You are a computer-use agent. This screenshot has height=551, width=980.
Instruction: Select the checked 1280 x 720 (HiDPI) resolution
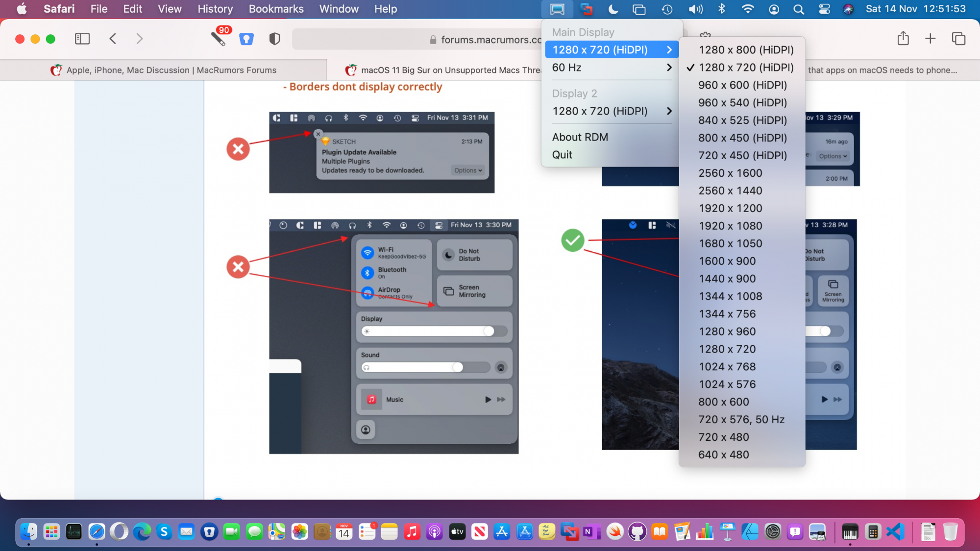click(x=745, y=68)
